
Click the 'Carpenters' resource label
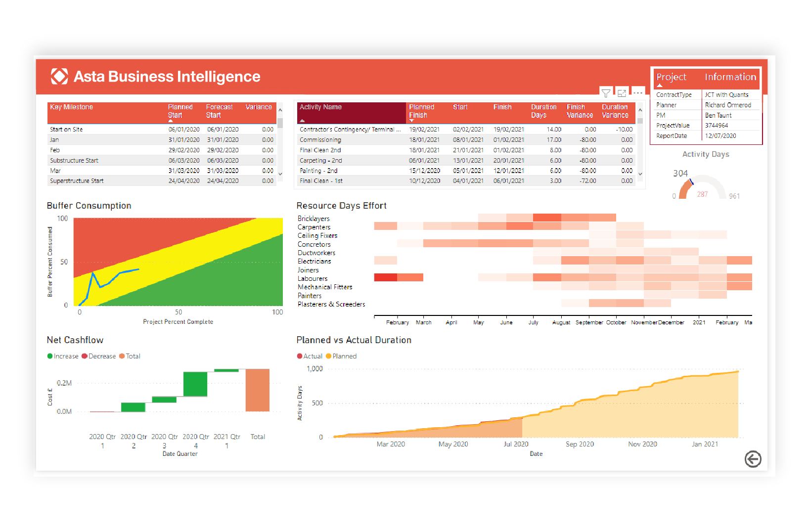pos(314,227)
